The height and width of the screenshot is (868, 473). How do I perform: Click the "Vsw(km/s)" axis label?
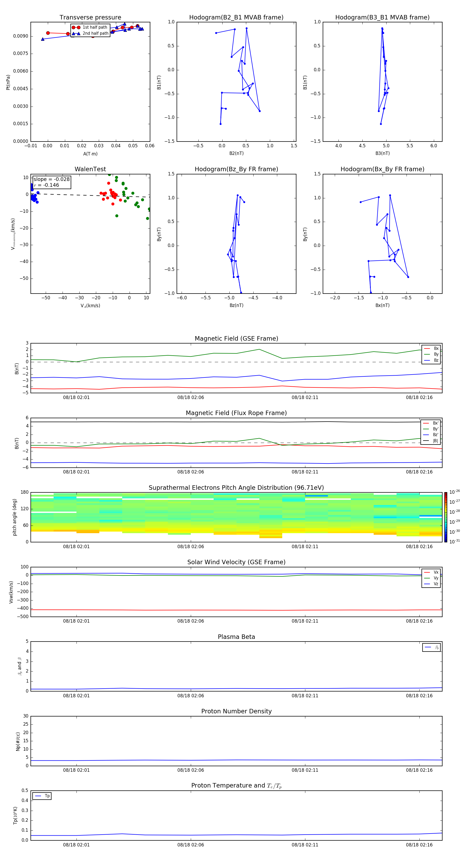11,592
